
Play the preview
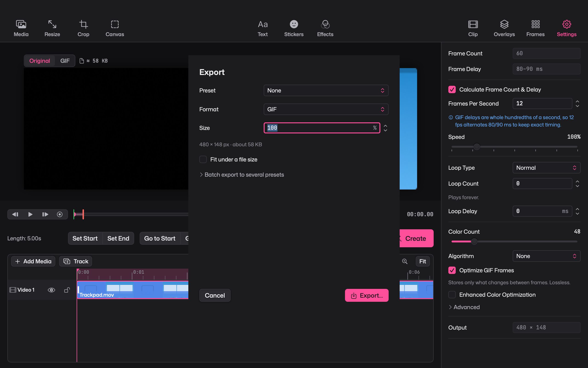pos(30,214)
